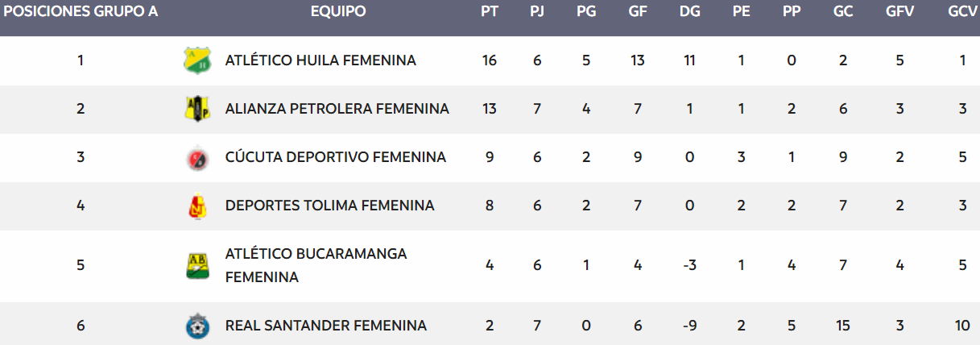Screen dimensions: 980x345
Task: Click the Alianza Petrolera team crest
Action: [x=197, y=109]
